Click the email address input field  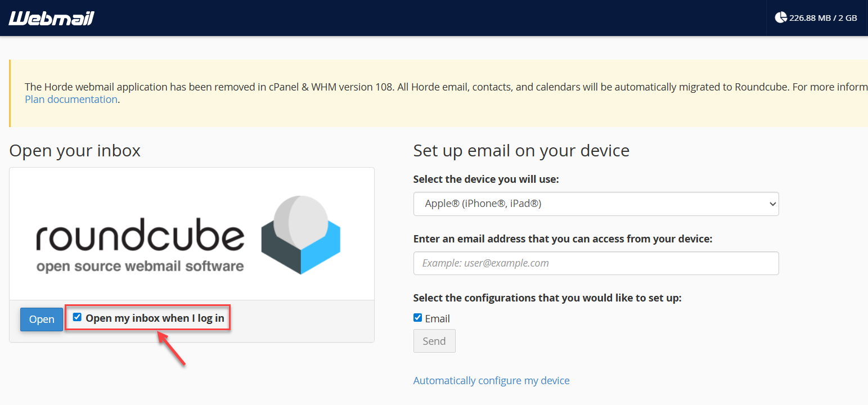click(x=596, y=263)
